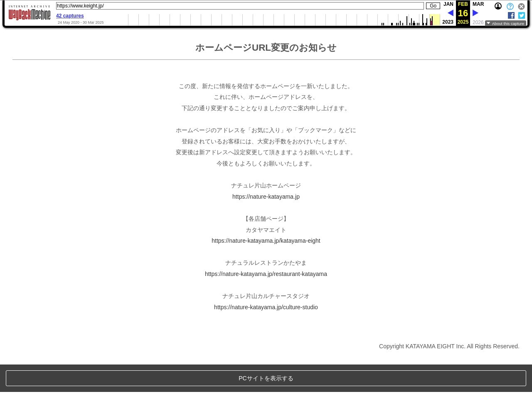Select the MAR month capture
This screenshot has height=399, width=532.
(x=478, y=4)
